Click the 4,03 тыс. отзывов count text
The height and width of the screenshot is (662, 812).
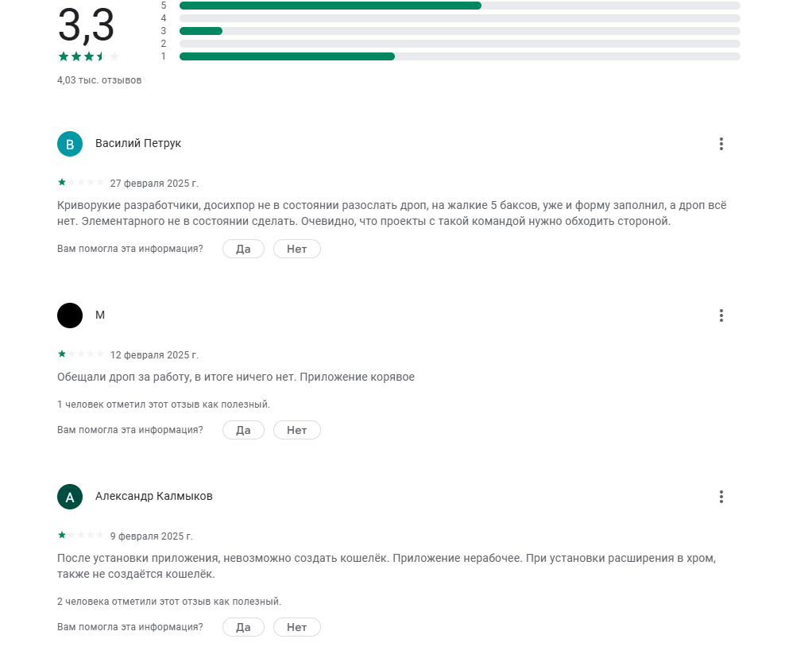pos(99,80)
